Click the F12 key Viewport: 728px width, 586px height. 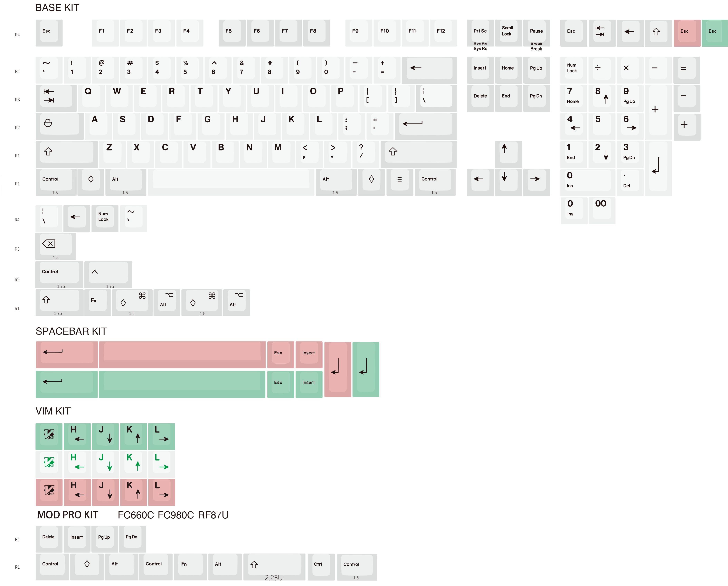443,33
